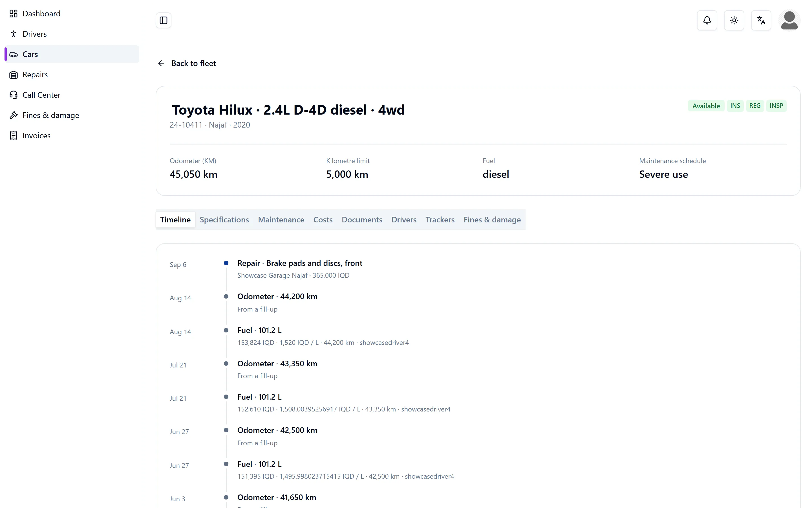The image size is (812, 508).
Task: Open the Dashboard grid icon
Action: [14, 14]
